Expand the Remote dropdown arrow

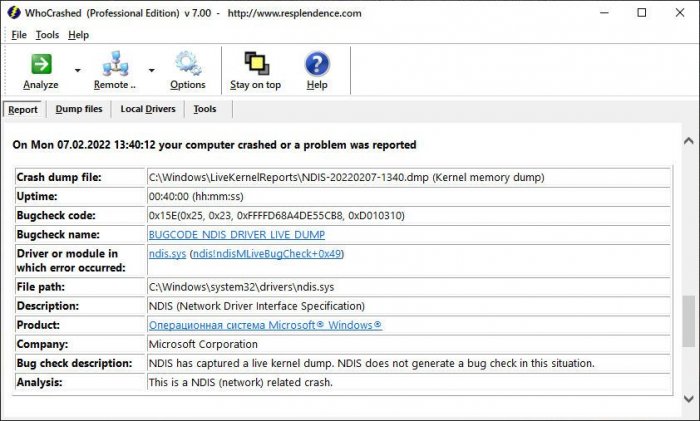(152, 71)
